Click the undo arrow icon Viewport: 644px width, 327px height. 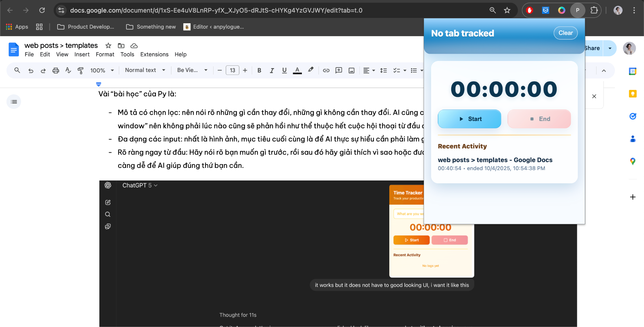point(31,70)
